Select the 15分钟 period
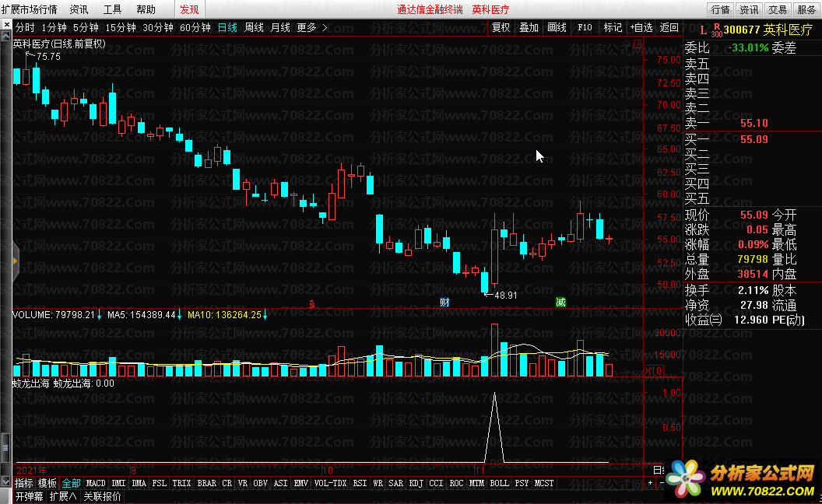Screen dimensions: 822x504 (x=121, y=28)
